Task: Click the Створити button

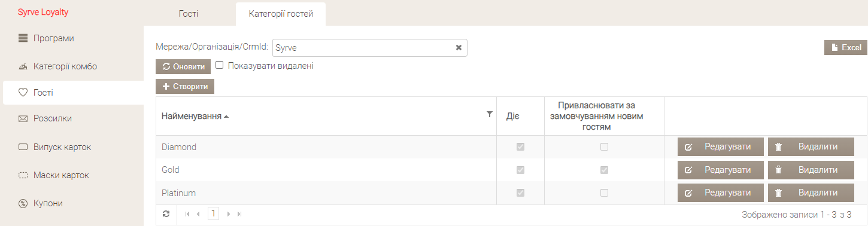Action: (185, 87)
